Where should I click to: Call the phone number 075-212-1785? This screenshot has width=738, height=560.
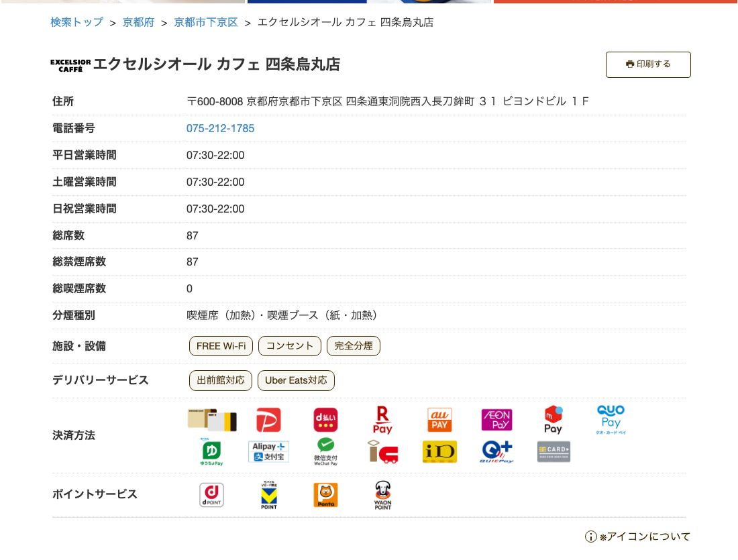[220, 129]
